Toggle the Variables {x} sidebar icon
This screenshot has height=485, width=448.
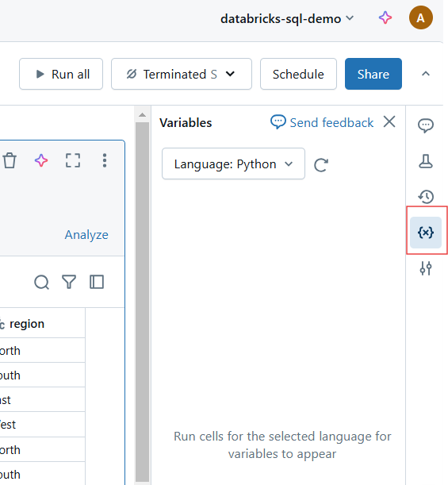426,233
